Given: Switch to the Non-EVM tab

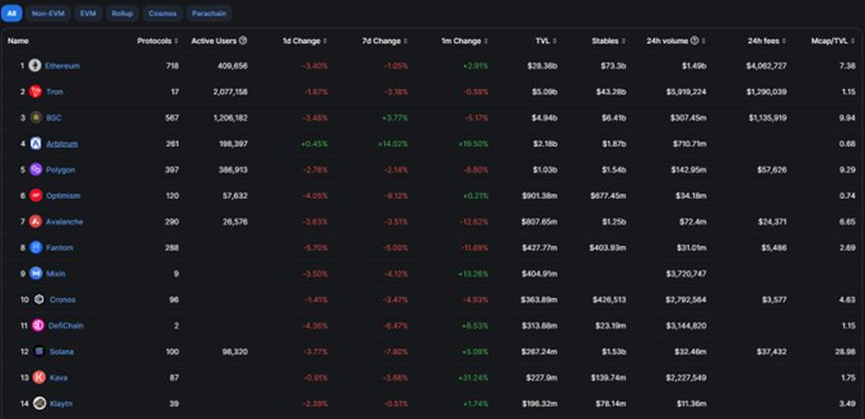Looking at the screenshot, I should pyautogui.click(x=47, y=15).
